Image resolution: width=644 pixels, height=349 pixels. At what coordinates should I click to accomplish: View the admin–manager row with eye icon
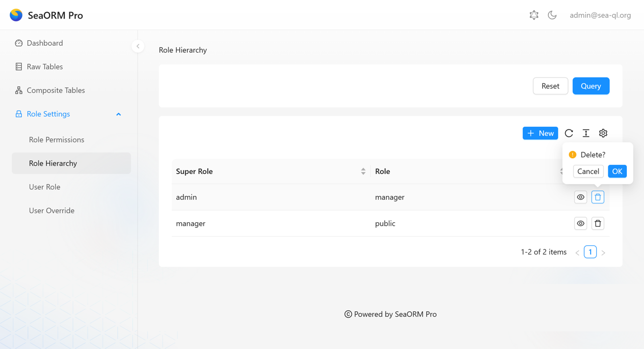click(581, 197)
